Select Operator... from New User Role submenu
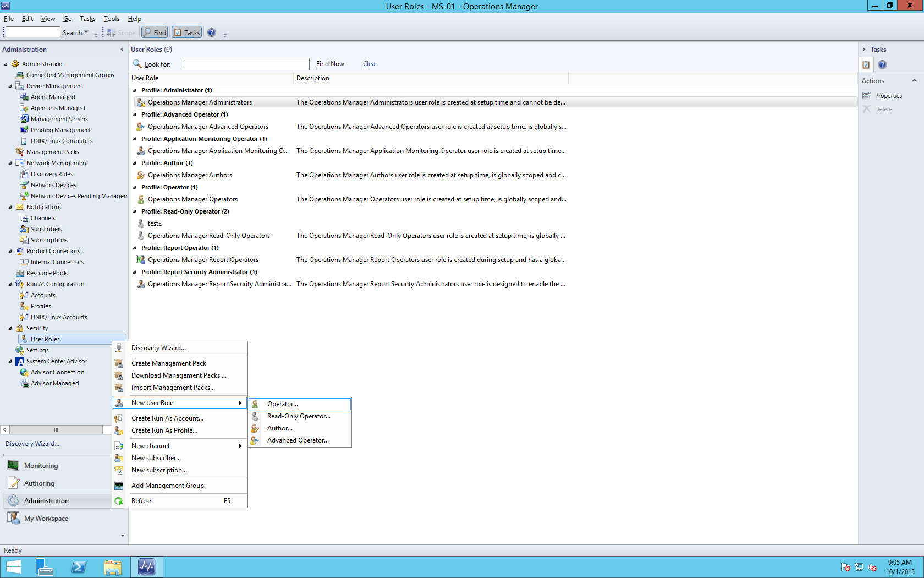Image resolution: width=924 pixels, height=578 pixels. (282, 404)
